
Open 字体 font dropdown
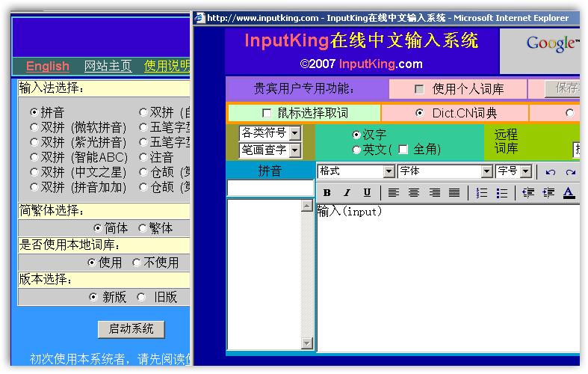(x=445, y=171)
